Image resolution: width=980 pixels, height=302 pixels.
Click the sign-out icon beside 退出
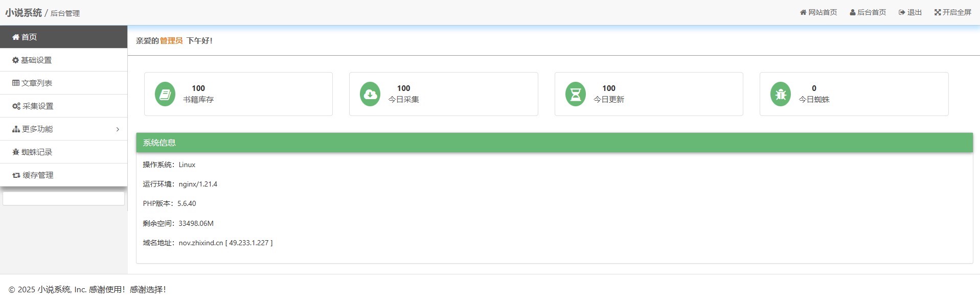coord(902,12)
